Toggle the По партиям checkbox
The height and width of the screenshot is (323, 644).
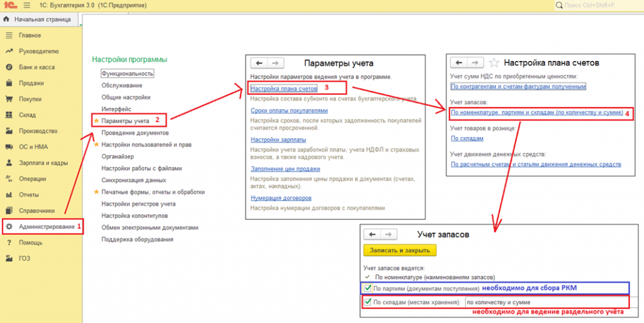tap(368, 288)
